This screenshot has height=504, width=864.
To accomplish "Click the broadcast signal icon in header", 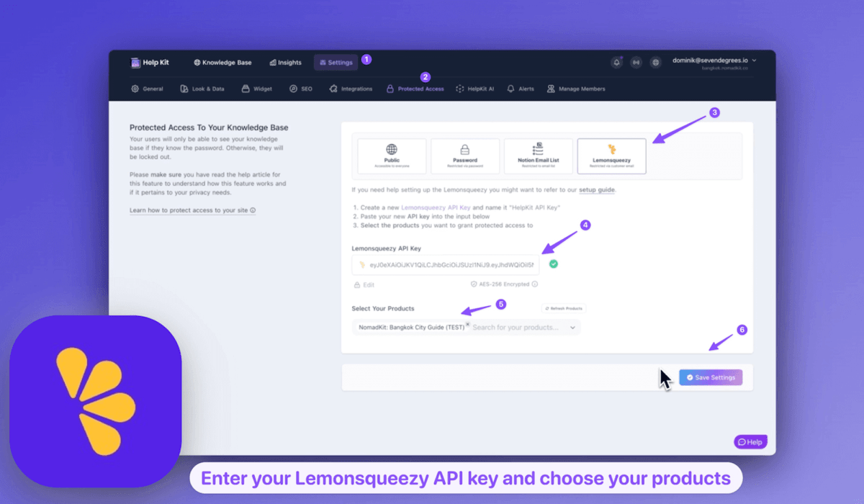I will click(x=636, y=63).
